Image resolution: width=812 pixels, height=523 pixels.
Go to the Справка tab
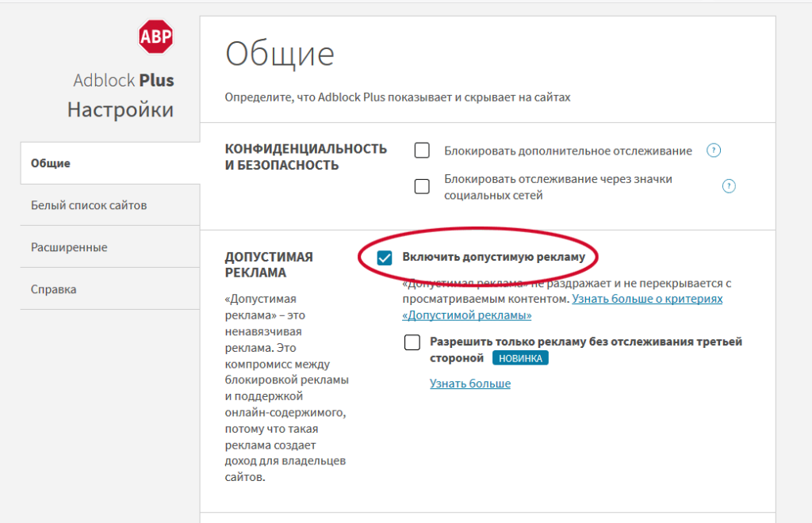[54, 289]
